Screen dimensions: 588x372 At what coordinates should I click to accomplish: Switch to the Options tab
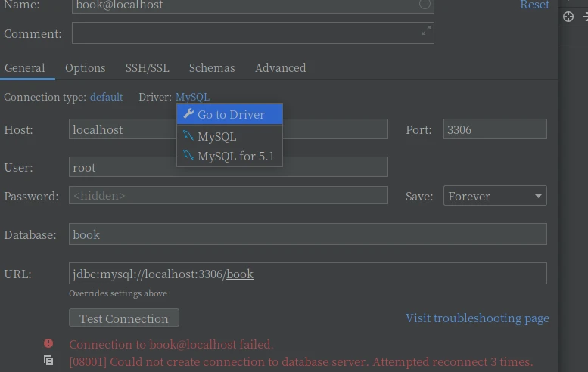coord(85,67)
